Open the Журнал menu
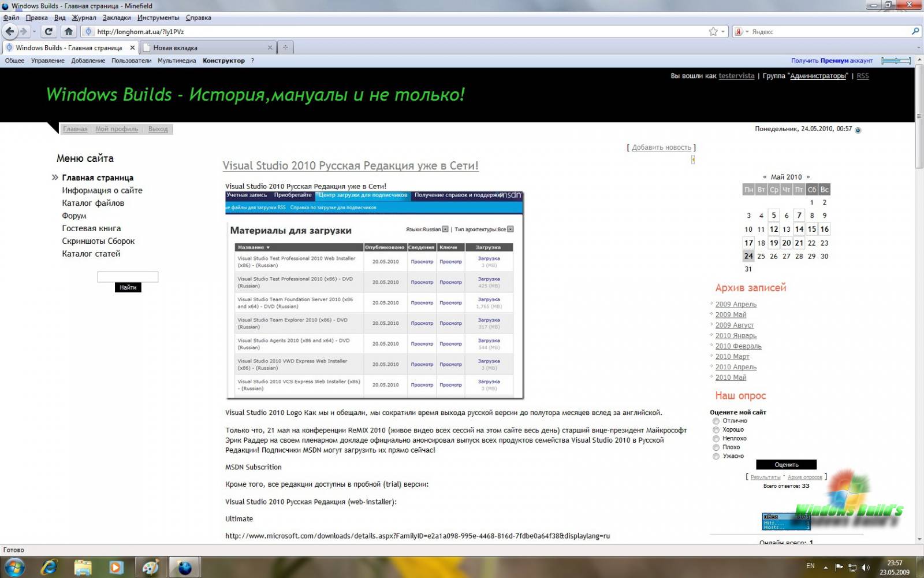The image size is (924, 578). 84,18
